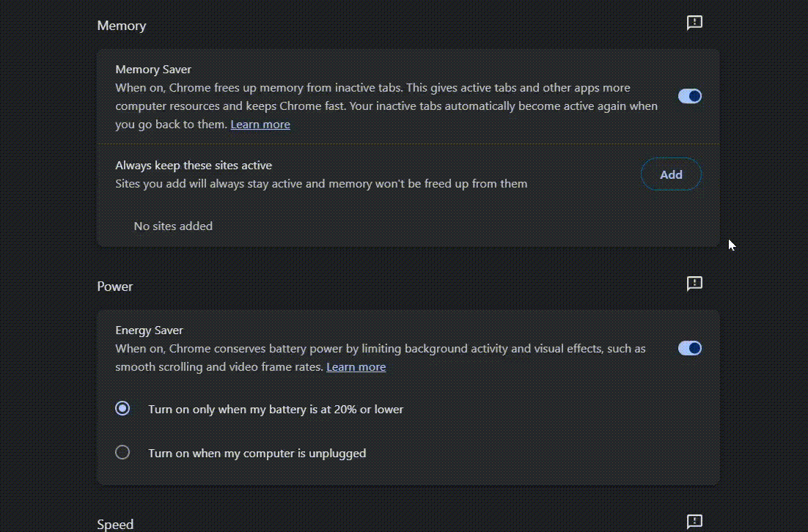Viewport: 808px width, 532px height.
Task: Click the Energy Saver title text
Action: coord(149,330)
